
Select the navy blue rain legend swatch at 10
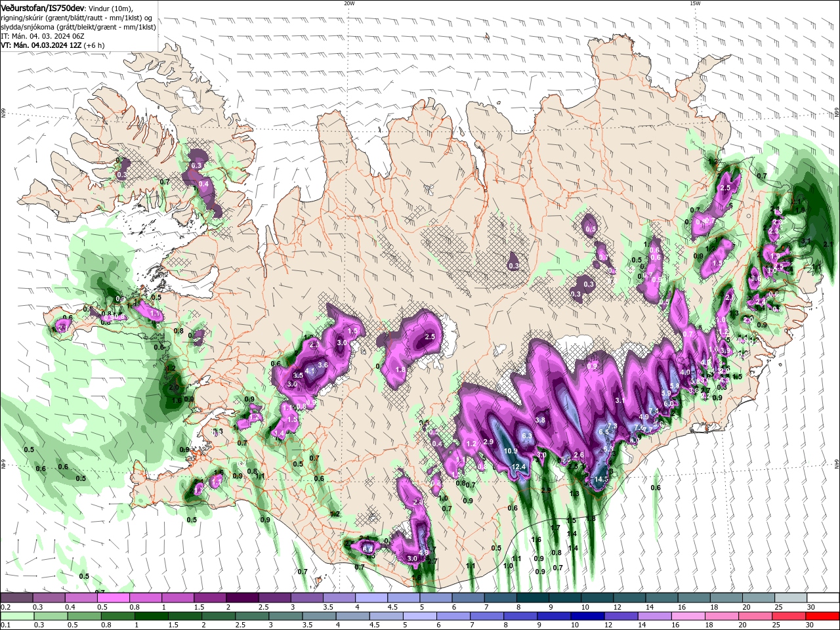click(x=587, y=616)
